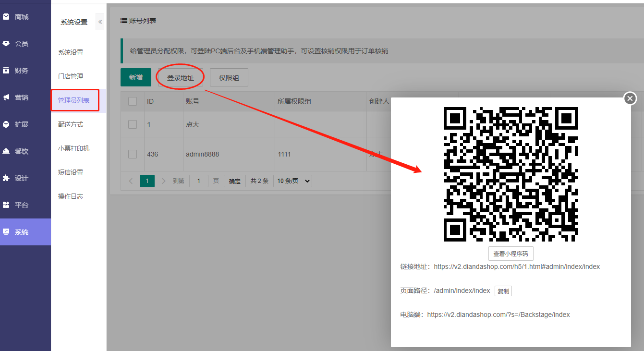
Task: Click the ID column header
Action: (150, 101)
